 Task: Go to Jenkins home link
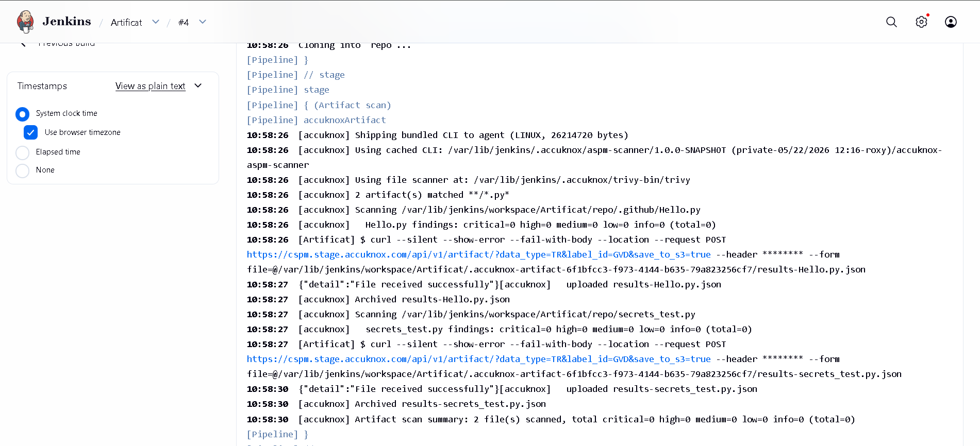click(x=67, y=22)
